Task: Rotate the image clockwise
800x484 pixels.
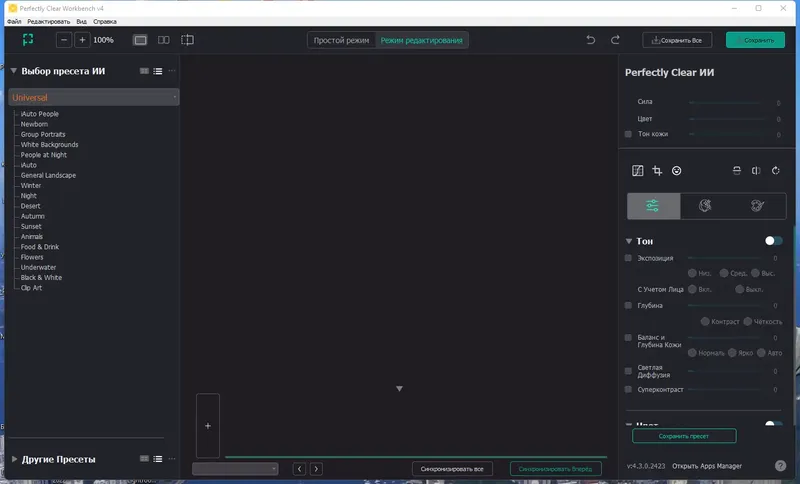Action: point(776,170)
